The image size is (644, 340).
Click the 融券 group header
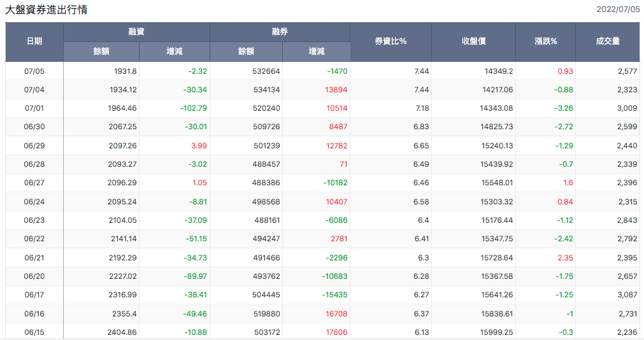coord(280,32)
